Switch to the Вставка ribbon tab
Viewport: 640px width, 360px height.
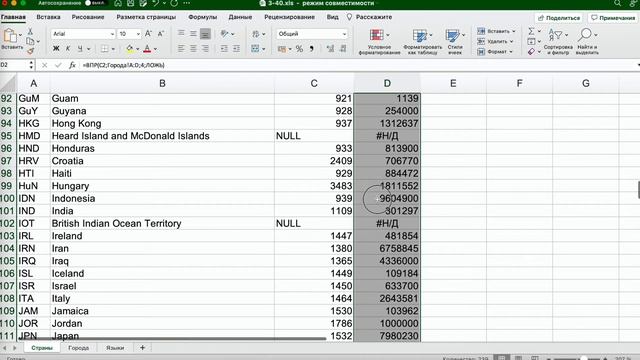pos(48,17)
